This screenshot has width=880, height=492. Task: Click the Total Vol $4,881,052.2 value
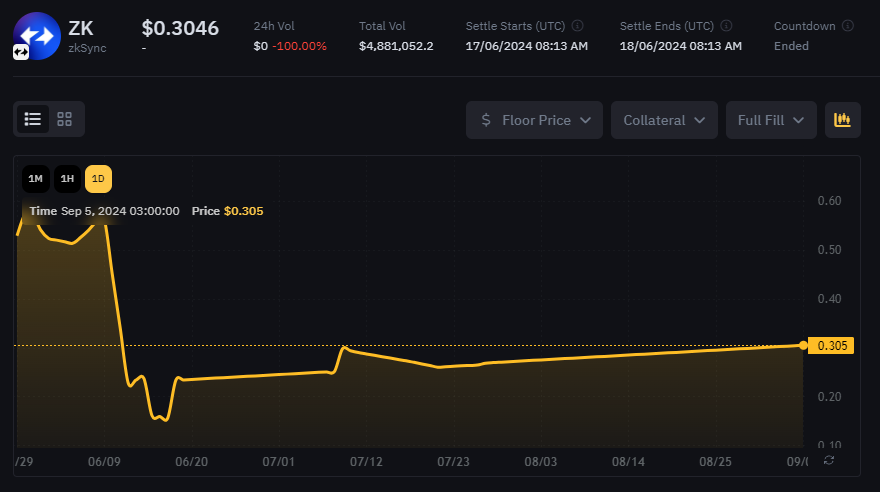tap(396, 46)
